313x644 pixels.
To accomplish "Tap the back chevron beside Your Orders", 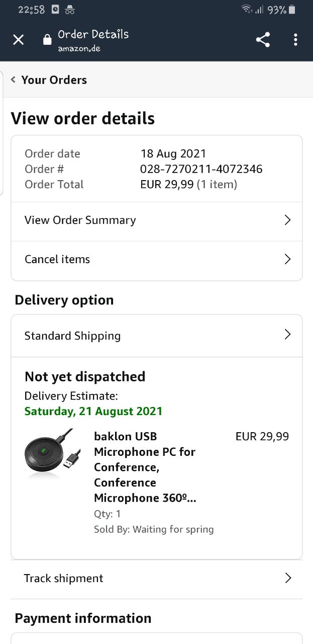I will coord(13,80).
